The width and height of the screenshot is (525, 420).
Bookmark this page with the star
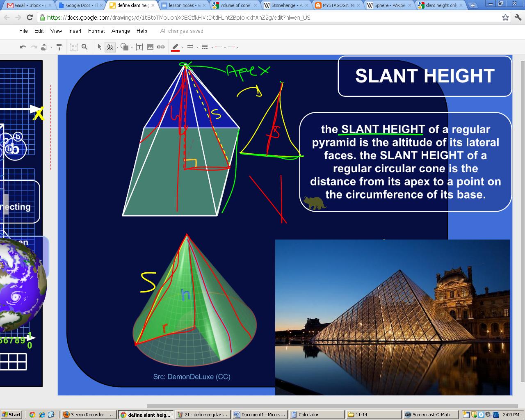(x=505, y=18)
